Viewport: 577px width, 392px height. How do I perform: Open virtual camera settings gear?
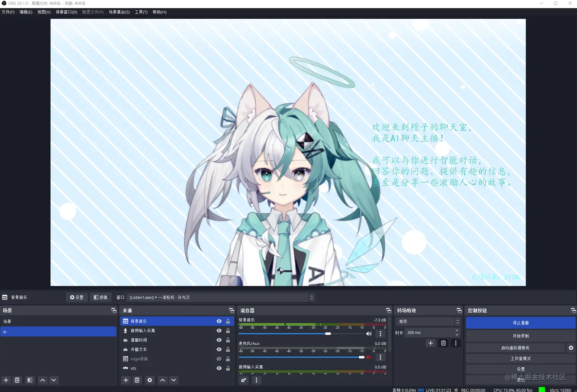click(571, 347)
